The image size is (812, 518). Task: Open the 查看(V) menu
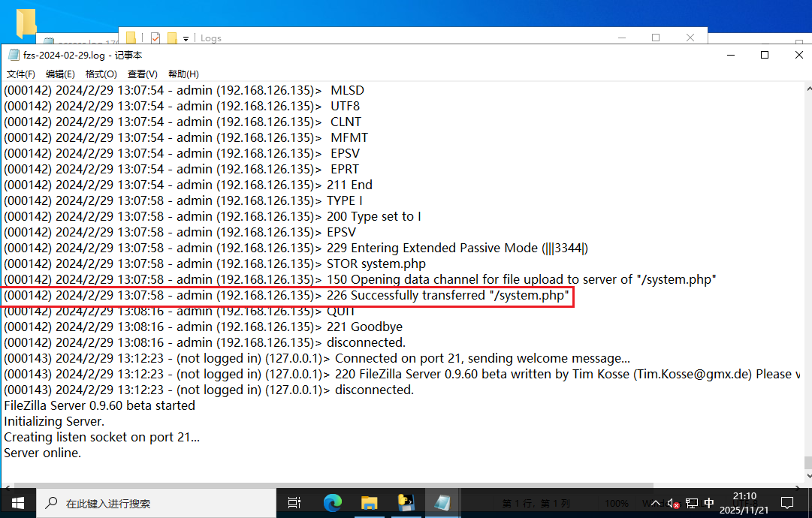click(143, 74)
